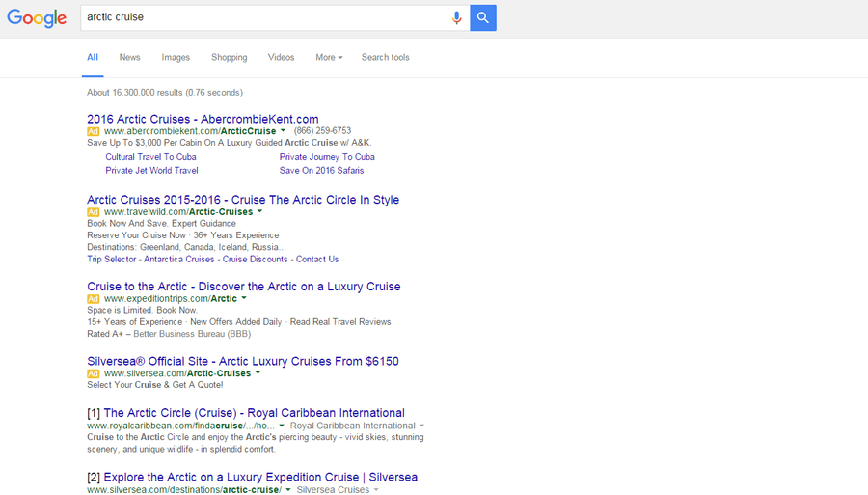Open Search tools
868x495 pixels.
point(385,57)
